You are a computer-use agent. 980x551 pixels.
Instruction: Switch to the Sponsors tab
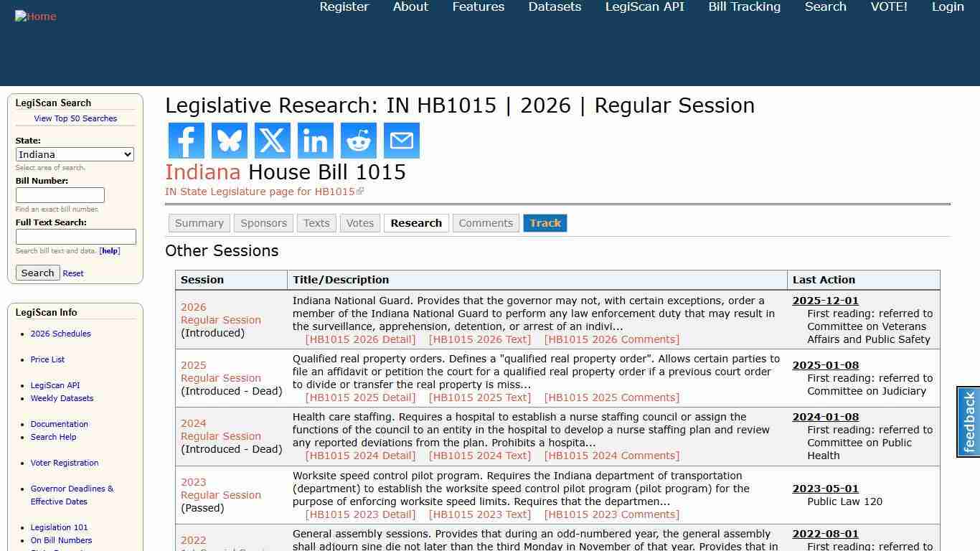coord(263,223)
